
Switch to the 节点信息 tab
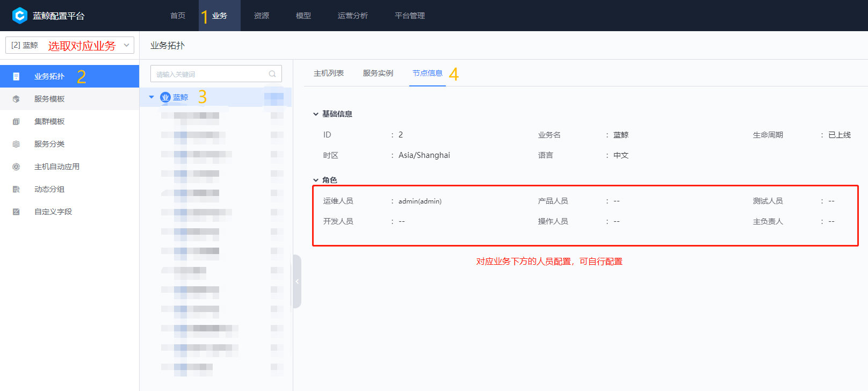pyautogui.click(x=428, y=73)
